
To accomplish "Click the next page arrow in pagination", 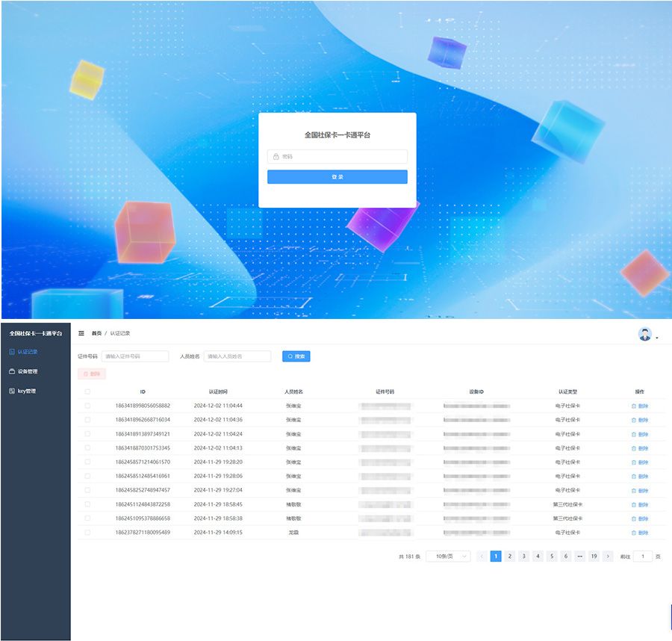I will point(609,557).
